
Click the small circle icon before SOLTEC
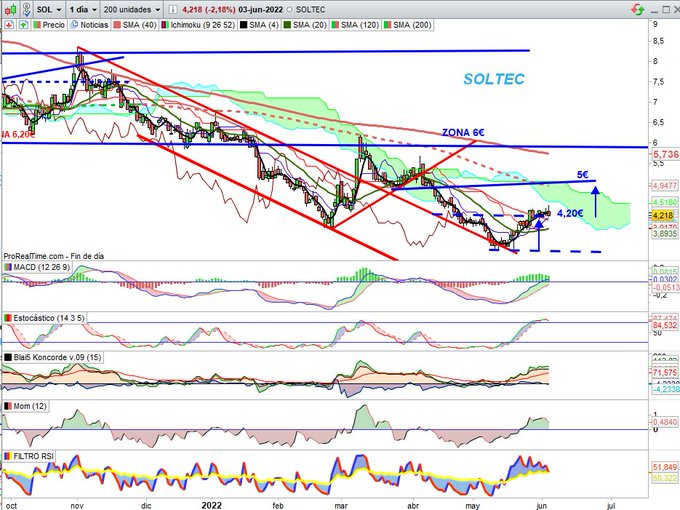[x=290, y=9]
